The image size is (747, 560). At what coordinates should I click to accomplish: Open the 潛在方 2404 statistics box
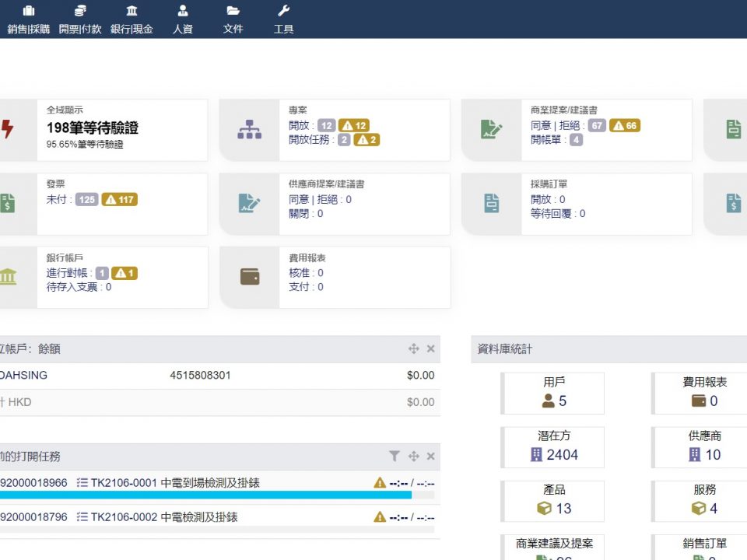pos(554,446)
